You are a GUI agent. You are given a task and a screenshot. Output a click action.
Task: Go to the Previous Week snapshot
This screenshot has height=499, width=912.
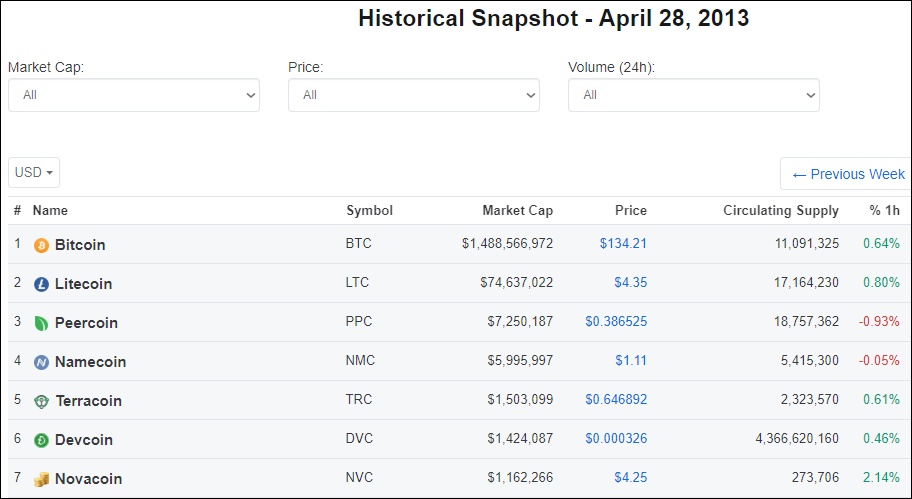point(848,174)
